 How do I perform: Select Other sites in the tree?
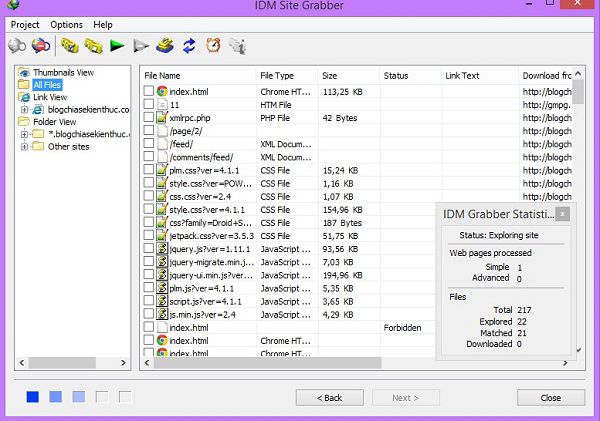tap(68, 147)
